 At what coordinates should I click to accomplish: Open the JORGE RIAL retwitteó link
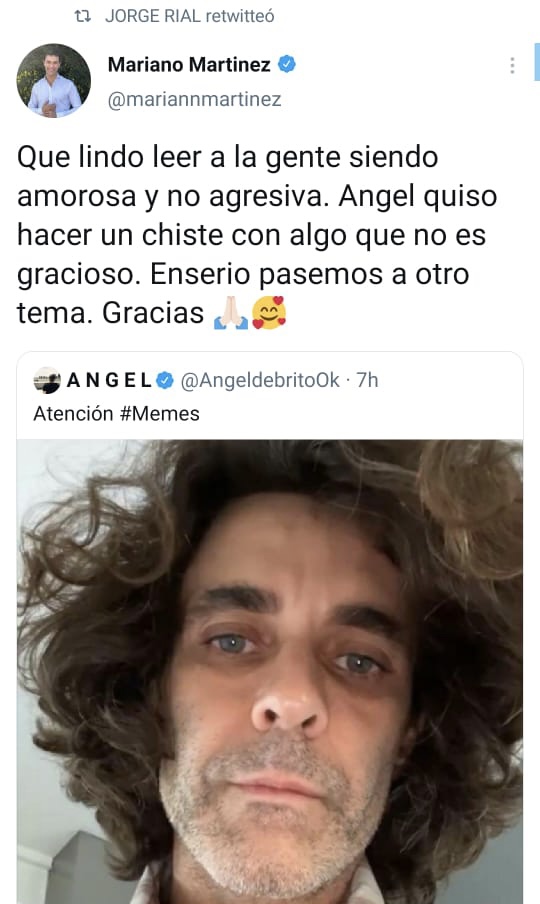pyautogui.click(x=190, y=16)
